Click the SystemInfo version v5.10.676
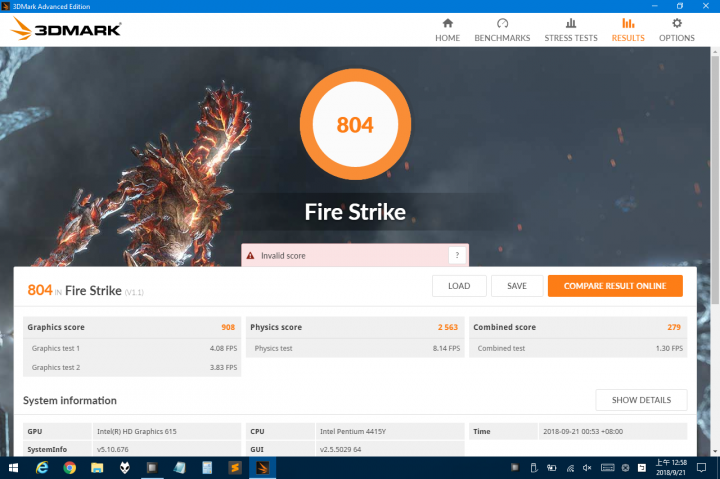 point(112,449)
